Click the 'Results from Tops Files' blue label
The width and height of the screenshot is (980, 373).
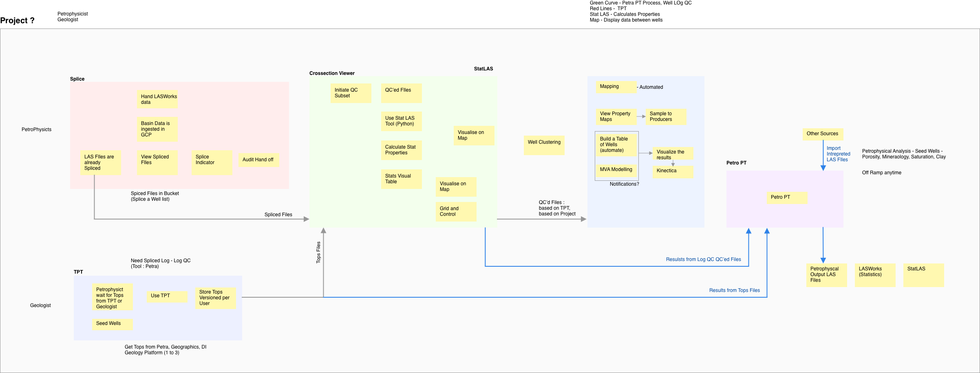(x=734, y=290)
